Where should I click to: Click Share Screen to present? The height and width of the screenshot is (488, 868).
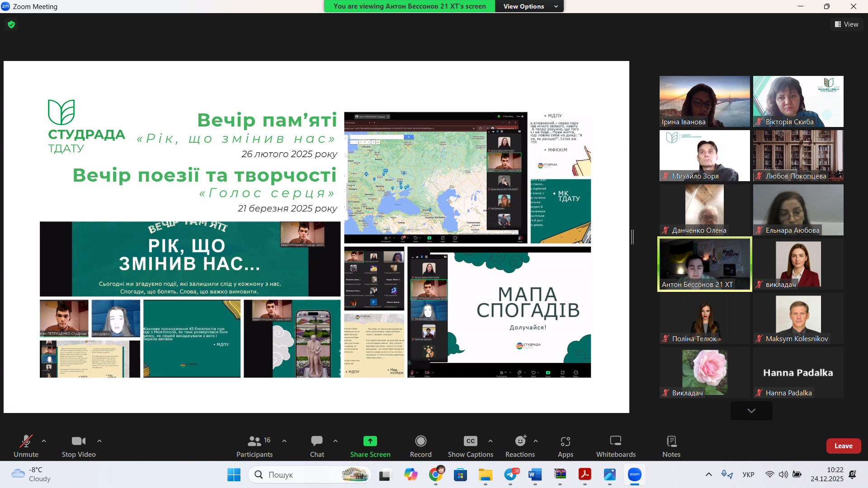click(x=370, y=446)
